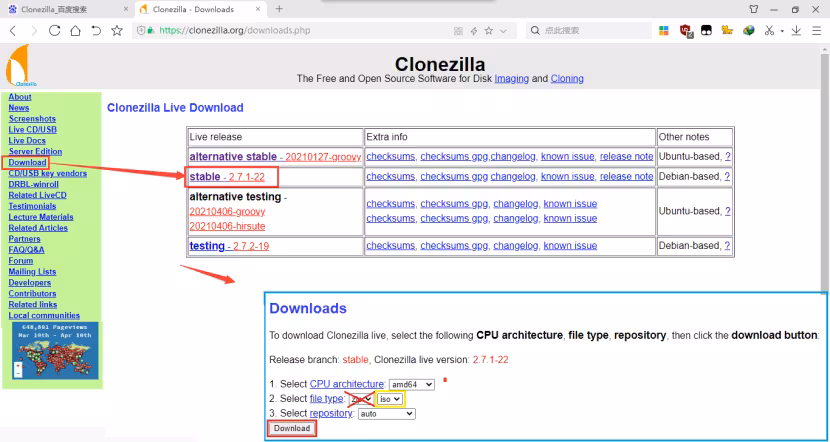
Task: Click the star icon inside address bar
Action: click(489, 31)
